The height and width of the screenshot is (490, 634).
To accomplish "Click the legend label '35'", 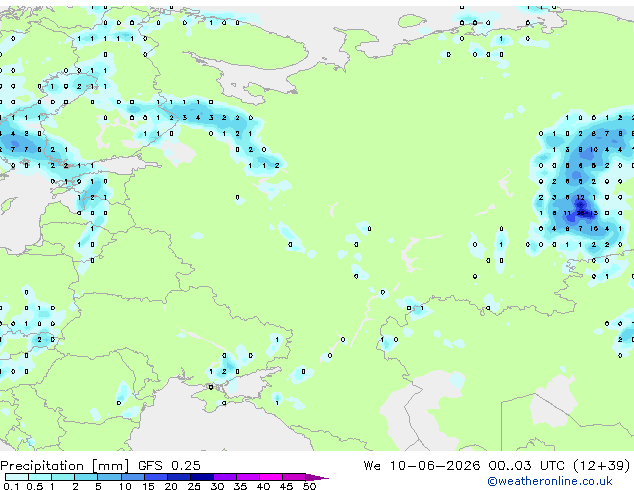I will 240,486.
